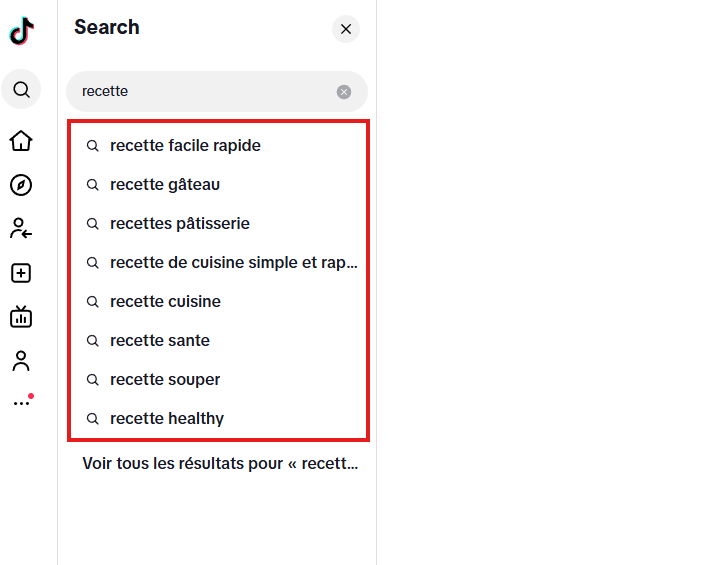This screenshot has height=565, width=704.
Task: Select suggestion recette gâteau
Action: click(165, 185)
